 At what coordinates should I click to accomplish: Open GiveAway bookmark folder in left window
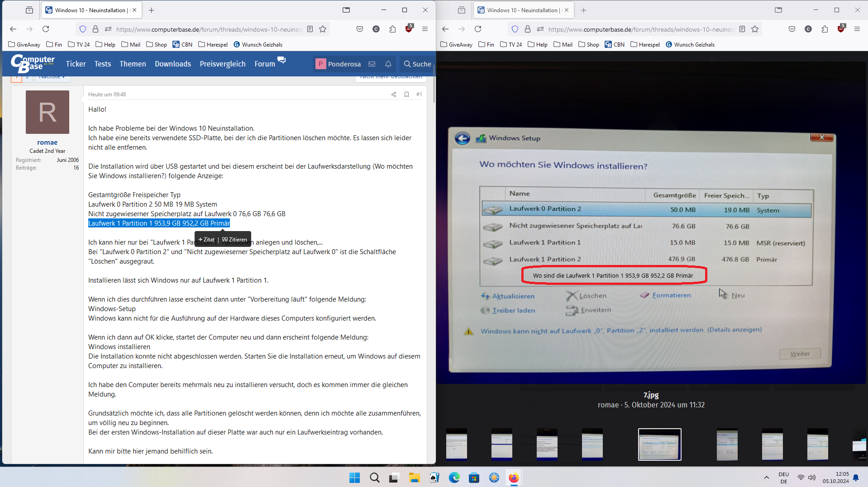(24, 44)
